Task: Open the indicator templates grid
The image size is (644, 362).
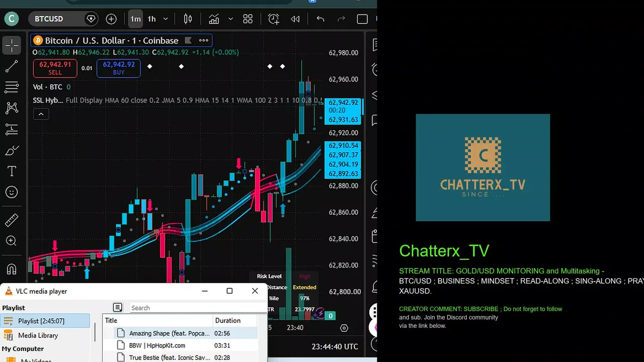Action: 248,19
